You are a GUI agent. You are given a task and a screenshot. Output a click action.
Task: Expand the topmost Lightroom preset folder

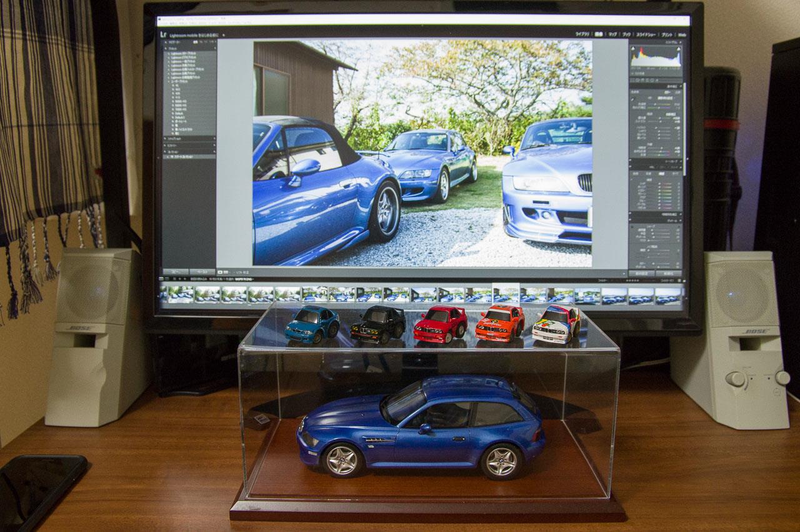click(169, 53)
